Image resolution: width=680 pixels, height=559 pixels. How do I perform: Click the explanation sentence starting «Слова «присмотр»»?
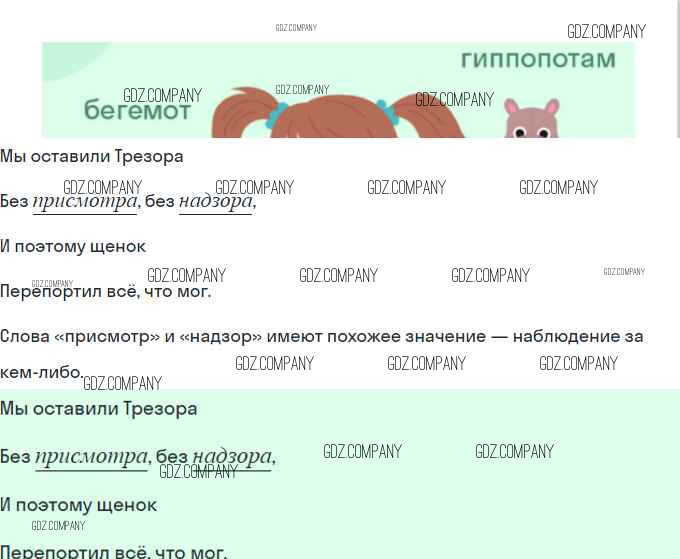point(321,337)
